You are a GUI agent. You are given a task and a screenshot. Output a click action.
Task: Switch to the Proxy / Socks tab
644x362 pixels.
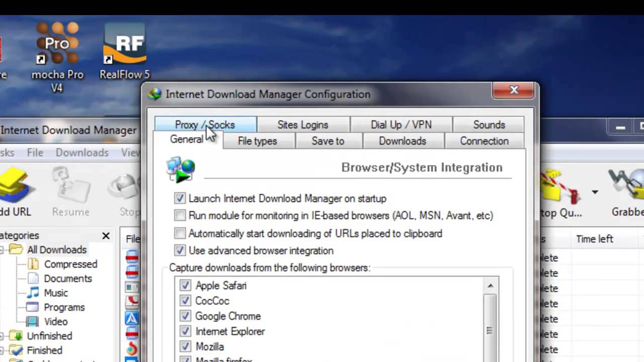click(x=205, y=125)
